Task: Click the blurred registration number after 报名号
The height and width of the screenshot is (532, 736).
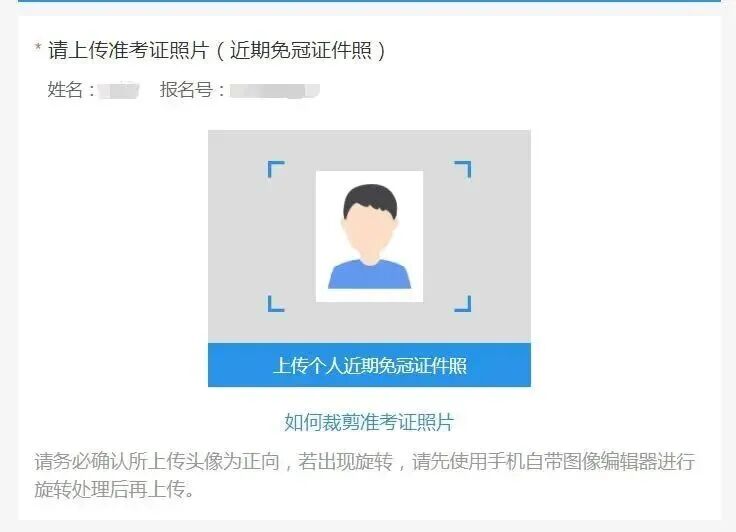Action: pos(275,90)
